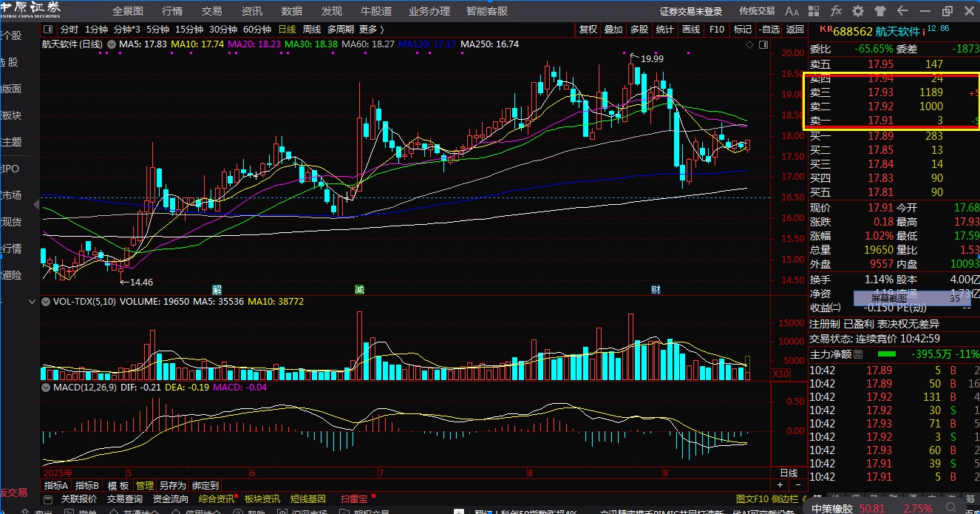
Task: Open the font size (AA) setting
Action: [792, 11]
